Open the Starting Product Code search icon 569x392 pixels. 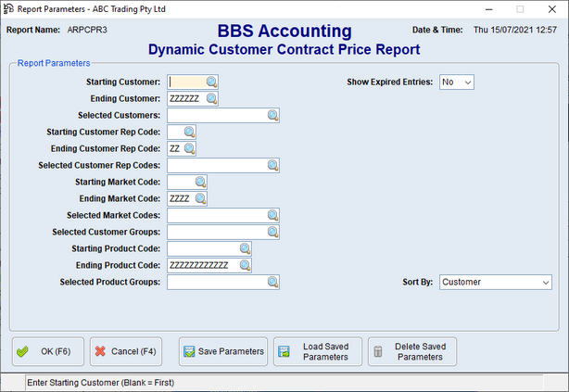[x=245, y=249]
